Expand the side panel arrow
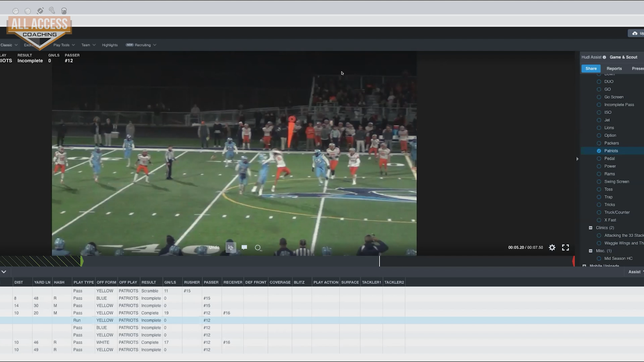The width and height of the screenshot is (644, 362). tap(577, 159)
